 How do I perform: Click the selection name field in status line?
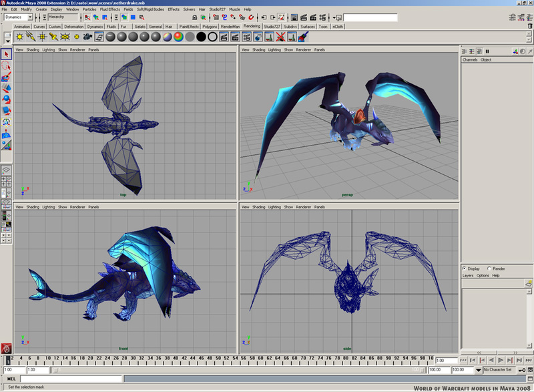click(x=370, y=17)
